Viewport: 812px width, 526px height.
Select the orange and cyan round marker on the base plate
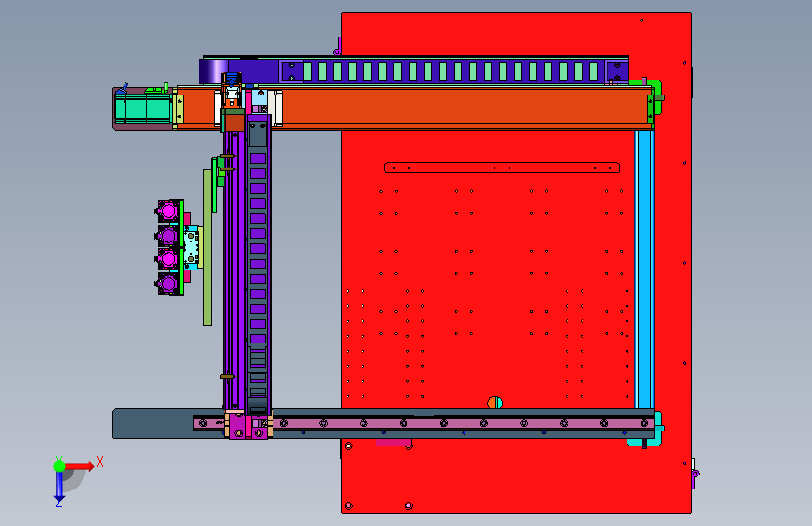tap(495, 402)
